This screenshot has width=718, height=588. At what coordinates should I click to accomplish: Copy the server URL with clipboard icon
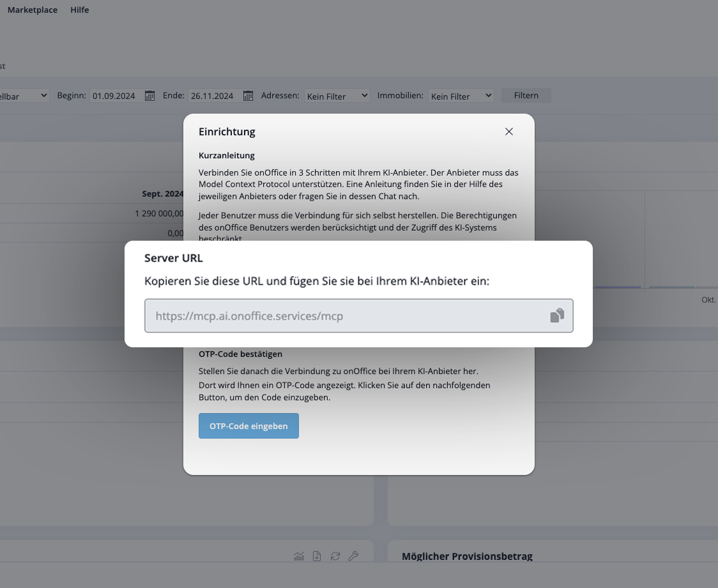pyautogui.click(x=557, y=315)
